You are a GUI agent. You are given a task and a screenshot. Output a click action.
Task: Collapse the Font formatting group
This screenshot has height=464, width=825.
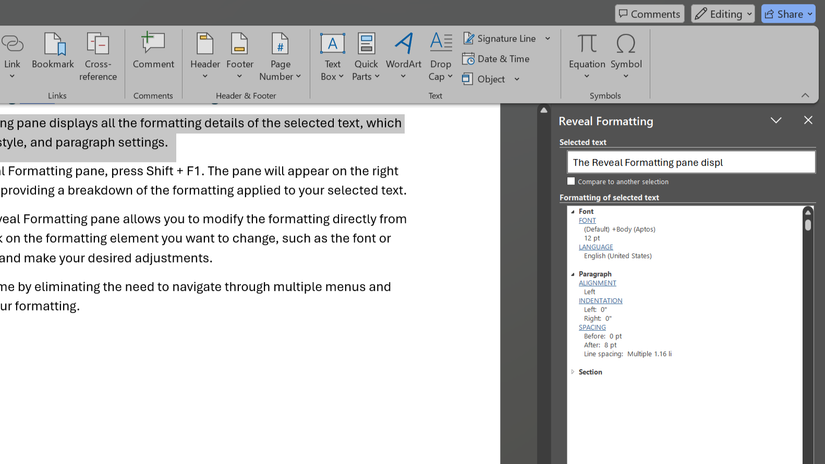tap(573, 212)
